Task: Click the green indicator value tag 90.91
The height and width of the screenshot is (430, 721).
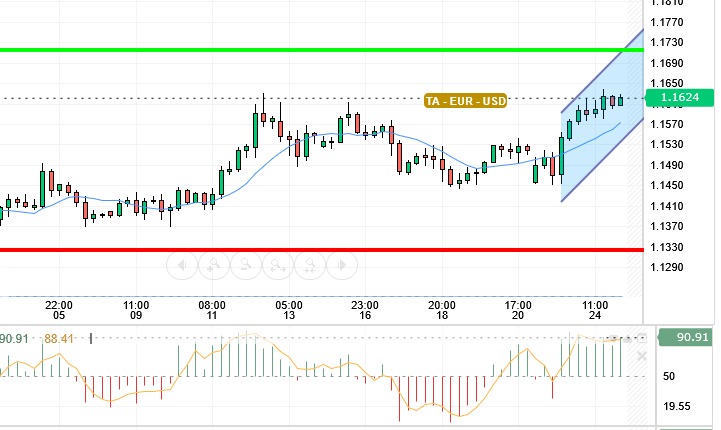Action: coord(686,337)
